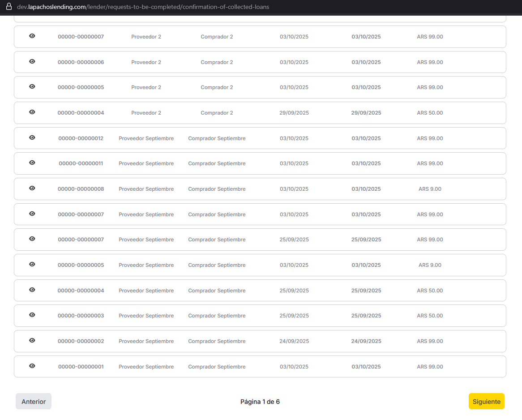Click eye icon on Proveedor 2 ARS 50.00 row

coord(32,112)
